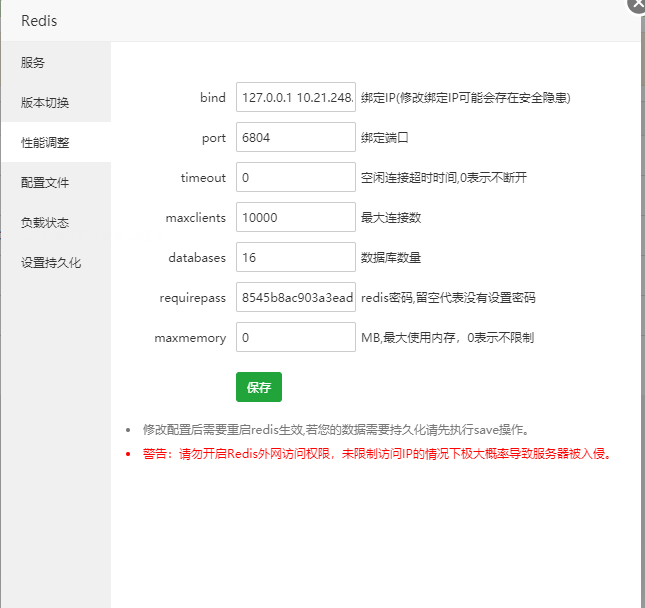Click the green 保存 button
Screen dimensions: 645x608
point(259,387)
